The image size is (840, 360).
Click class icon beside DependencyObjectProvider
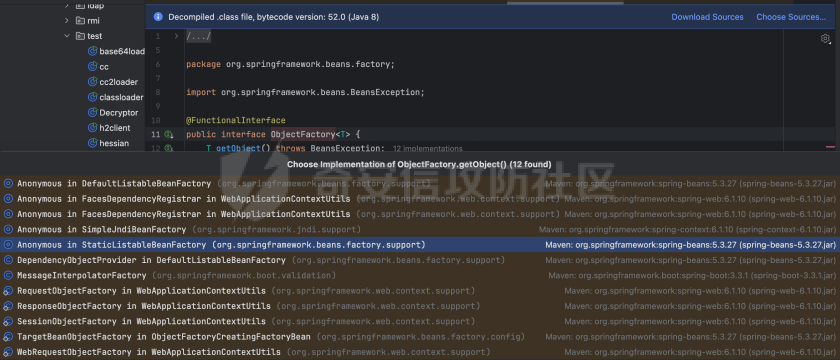8,260
